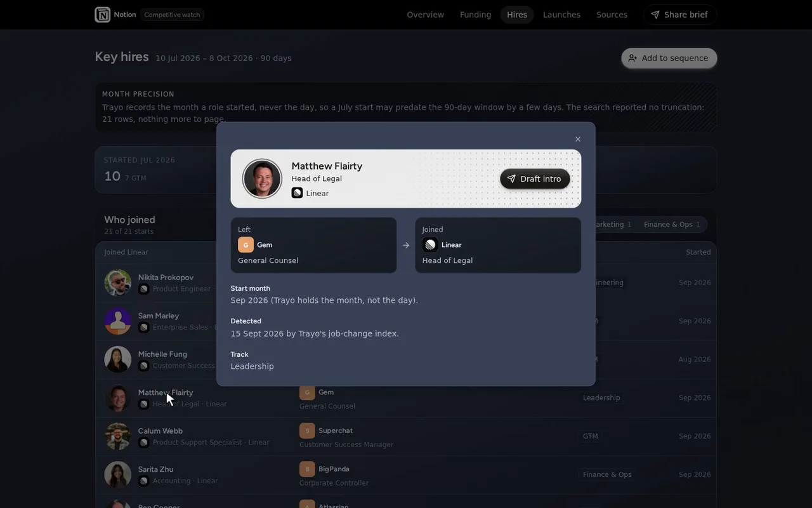Click Sam Marley's avatar
The image size is (812, 508).
coord(117,321)
